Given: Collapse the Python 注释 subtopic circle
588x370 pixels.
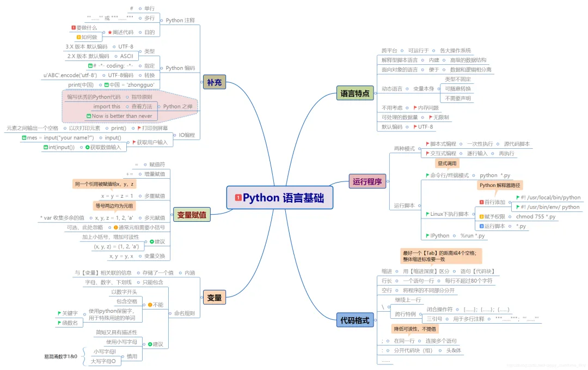Looking at the screenshot, I should click(x=162, y=20).
